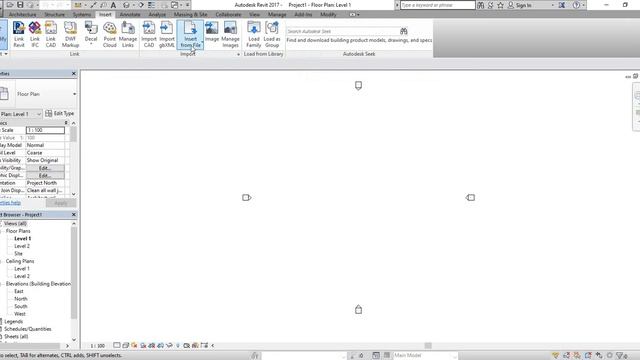Select the Decal tool

click(x=91, y=32)
